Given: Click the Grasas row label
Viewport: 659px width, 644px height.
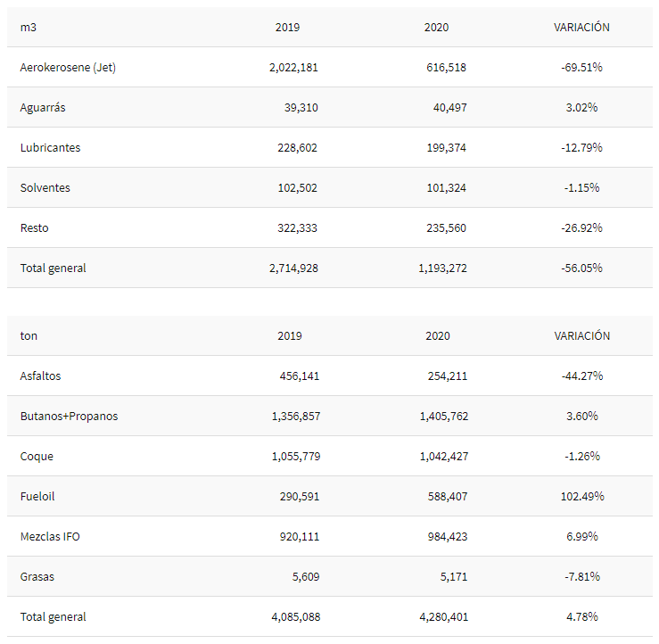Looking at the screenshot, I should 37,577.
